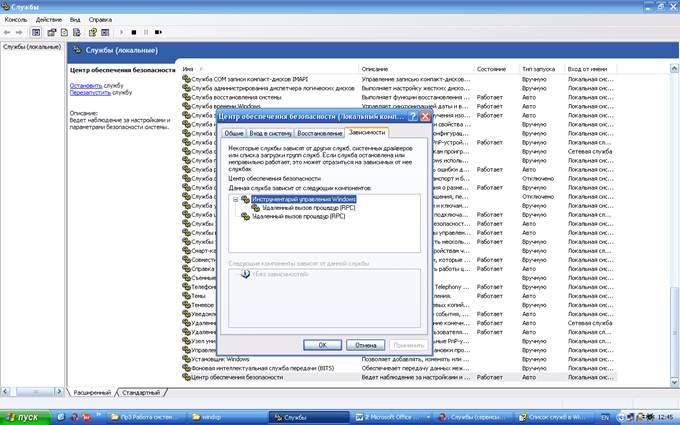680x425 pixels.
Task: Open Properties via the toolbar icon
Action: [52, 33]
